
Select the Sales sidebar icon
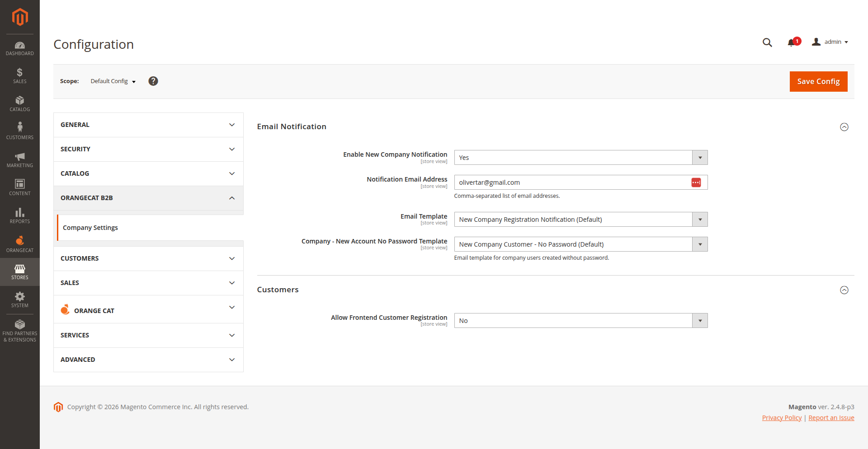[x=19, y=75]
